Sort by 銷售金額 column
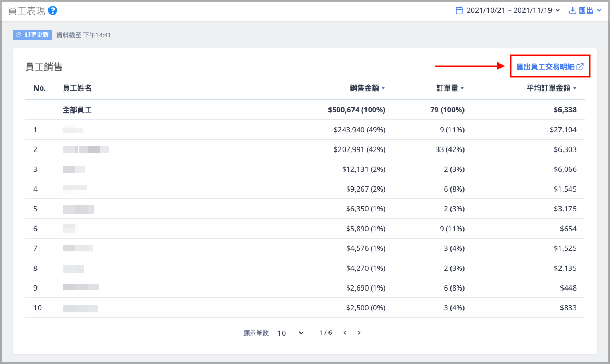610x364 pixels. 367,89
